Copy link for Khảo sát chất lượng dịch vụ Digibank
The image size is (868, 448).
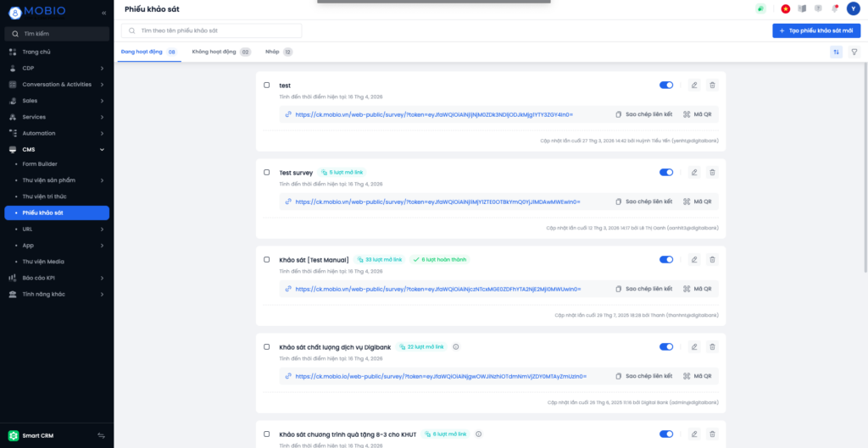click(x=643, y=375)
